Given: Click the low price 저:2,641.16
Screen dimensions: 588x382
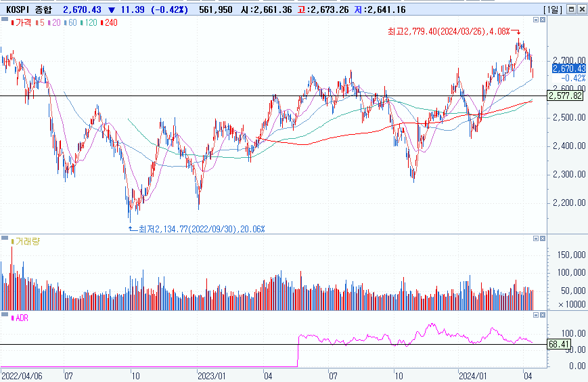Looking at the screenshot, I should [380, 9].
